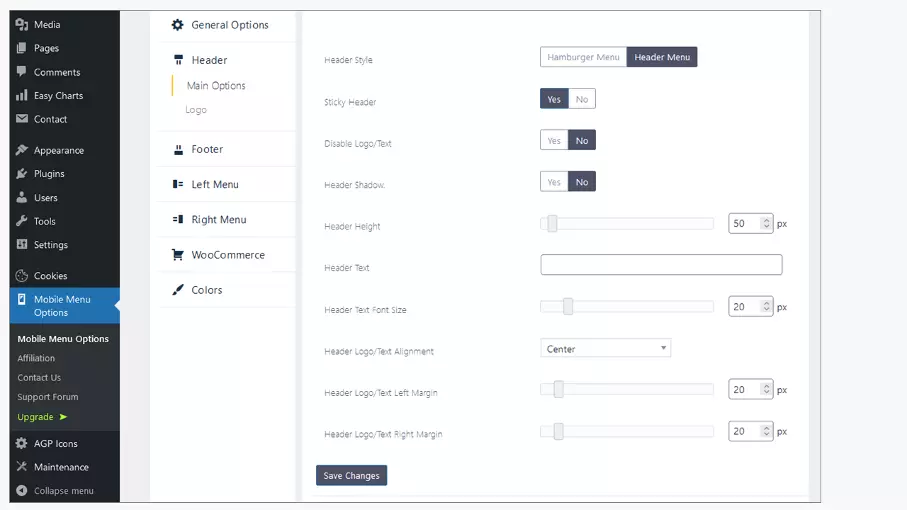Click the Mobile Menu Options phone icon
This screenshot has width=908, height=510.
tap(22, 299)
